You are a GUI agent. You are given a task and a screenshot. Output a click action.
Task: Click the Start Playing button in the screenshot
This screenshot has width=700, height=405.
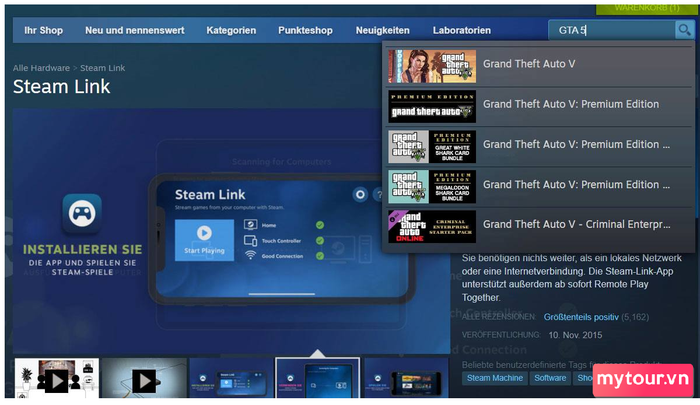tap(204, 240)
